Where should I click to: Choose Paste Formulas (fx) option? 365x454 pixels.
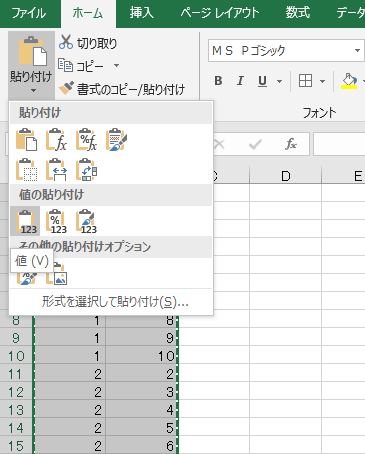point(56,140)
